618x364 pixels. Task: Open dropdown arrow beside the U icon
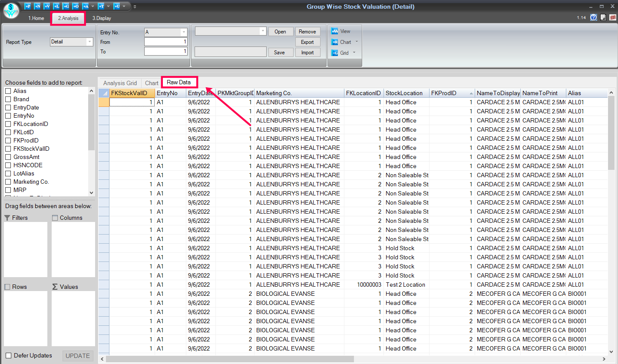(x=124, y=6)
